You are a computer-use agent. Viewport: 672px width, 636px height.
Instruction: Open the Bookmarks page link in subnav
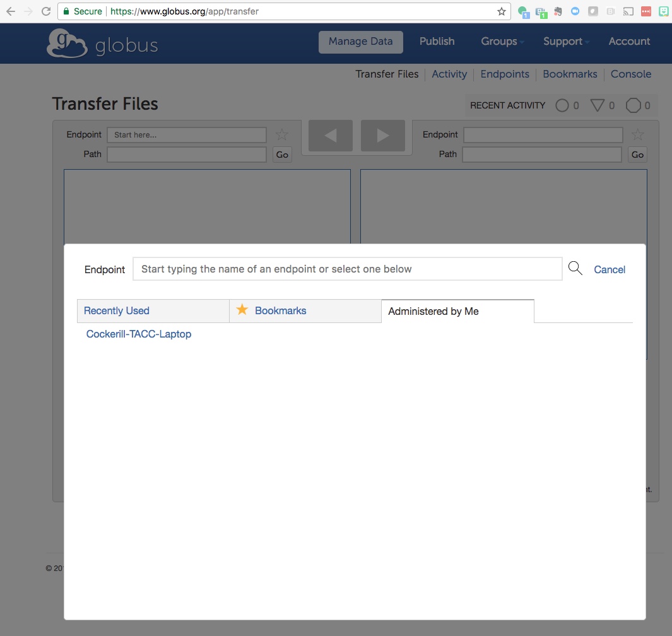[570, 74]
